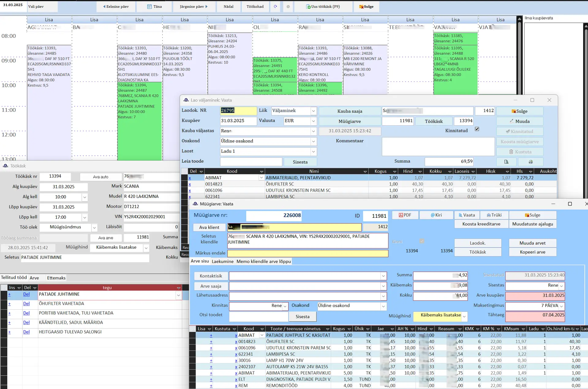Click the printer icon in Lao väljaminek
This screenshot has width=588, height=389.
530,162
